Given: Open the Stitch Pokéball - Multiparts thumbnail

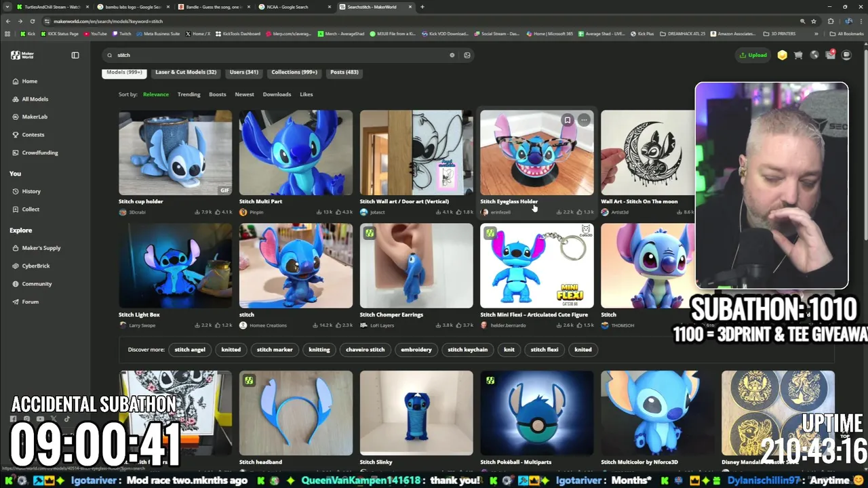Looking at the screenshot, I should pyautogui.click(x=537, y=413).
